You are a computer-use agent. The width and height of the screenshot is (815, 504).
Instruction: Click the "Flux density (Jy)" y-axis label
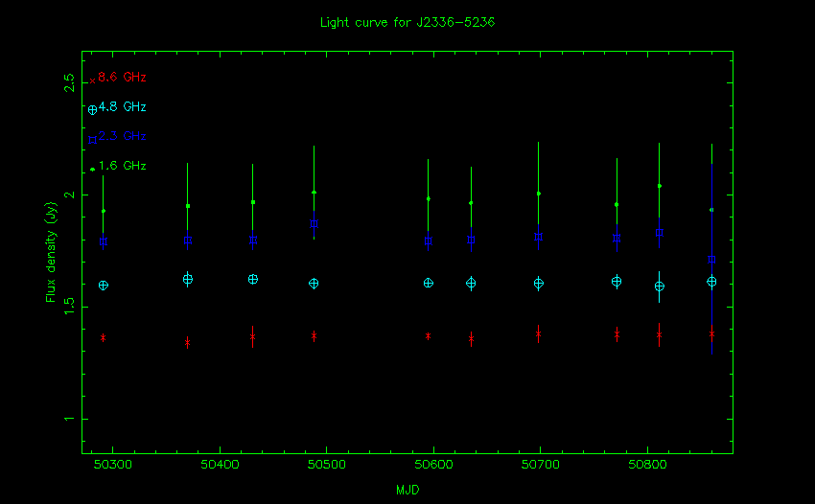click(51, 252)
